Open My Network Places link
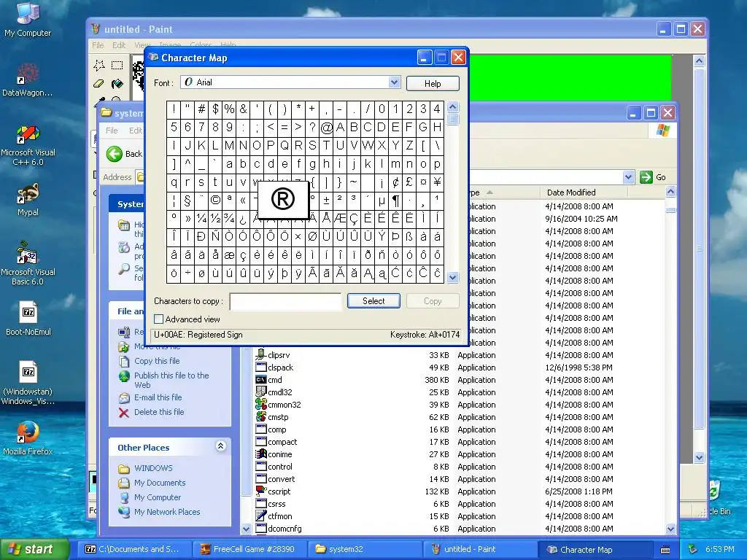This screenshot has width=747, height=560. tap(167, 512)
